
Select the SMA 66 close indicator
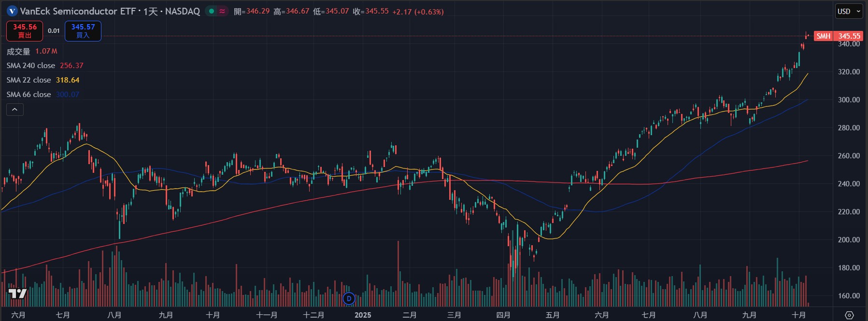pos(28,95)
